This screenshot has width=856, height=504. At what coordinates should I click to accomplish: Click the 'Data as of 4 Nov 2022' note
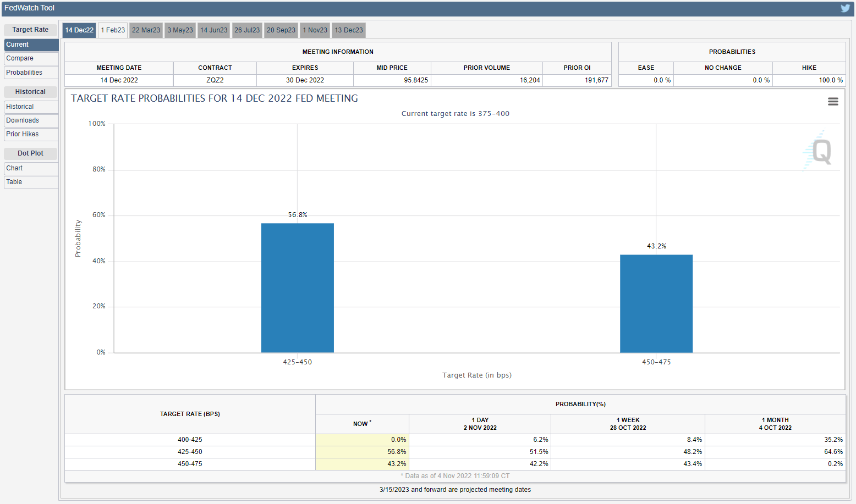(x=455, y=476)
